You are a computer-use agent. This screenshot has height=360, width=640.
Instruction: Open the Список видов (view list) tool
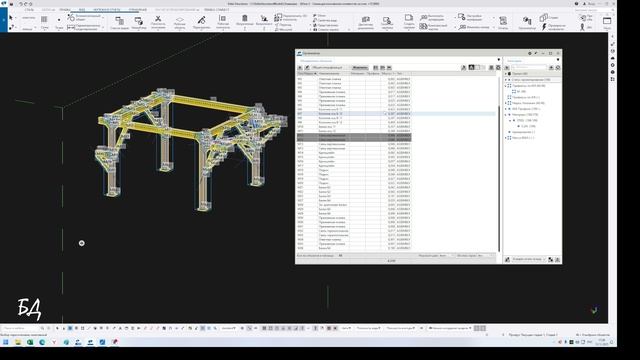119,22
